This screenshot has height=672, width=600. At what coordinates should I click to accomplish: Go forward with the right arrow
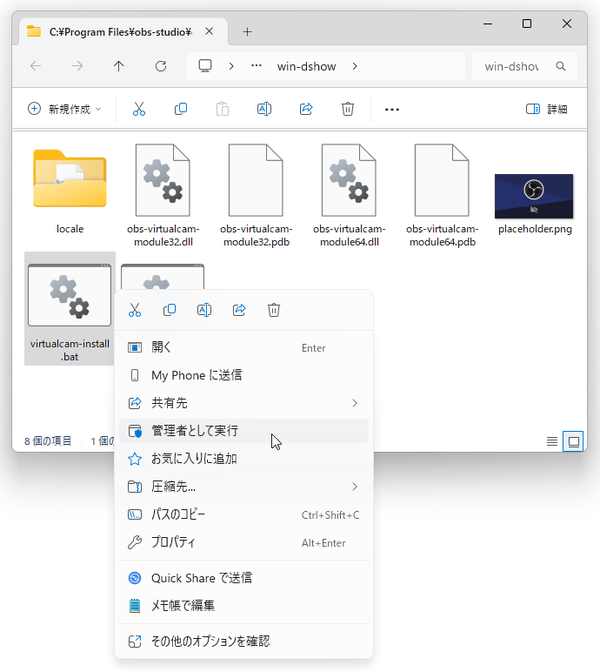click(77, 66)
